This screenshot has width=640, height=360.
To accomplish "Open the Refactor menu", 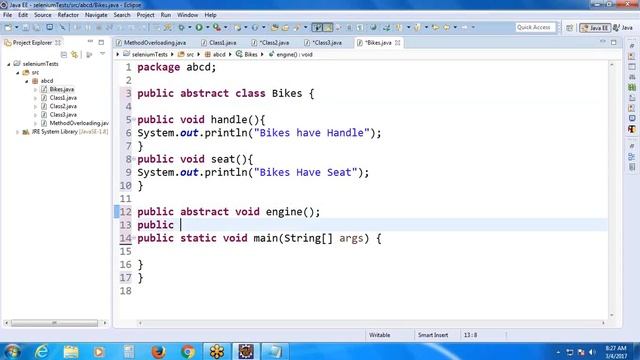I will pos(68,15).
